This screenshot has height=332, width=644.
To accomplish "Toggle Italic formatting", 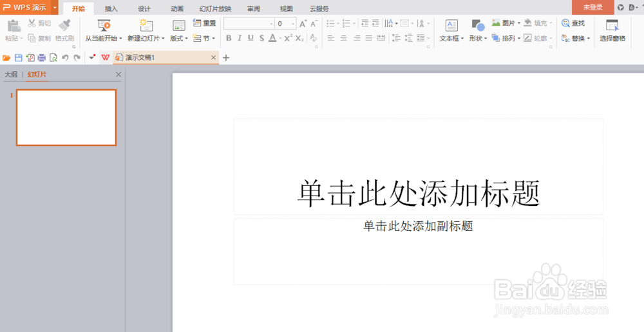I will pyautogui.click(x=240, y=38).
